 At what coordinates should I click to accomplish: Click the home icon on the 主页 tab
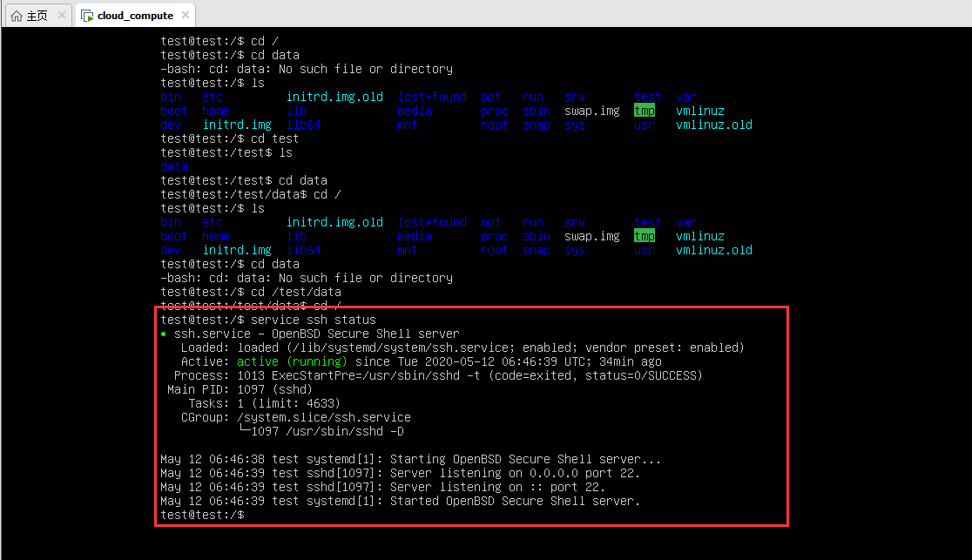(x=15, y=15)
